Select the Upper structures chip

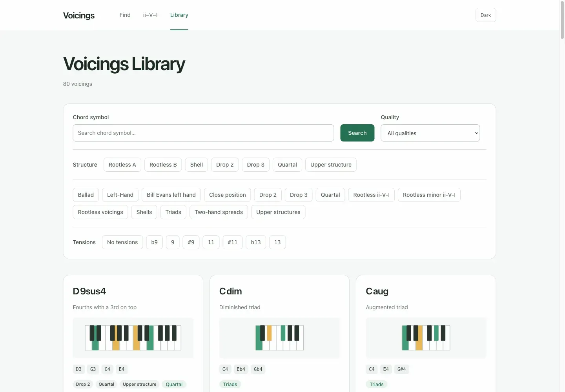[x=279, y=212]
